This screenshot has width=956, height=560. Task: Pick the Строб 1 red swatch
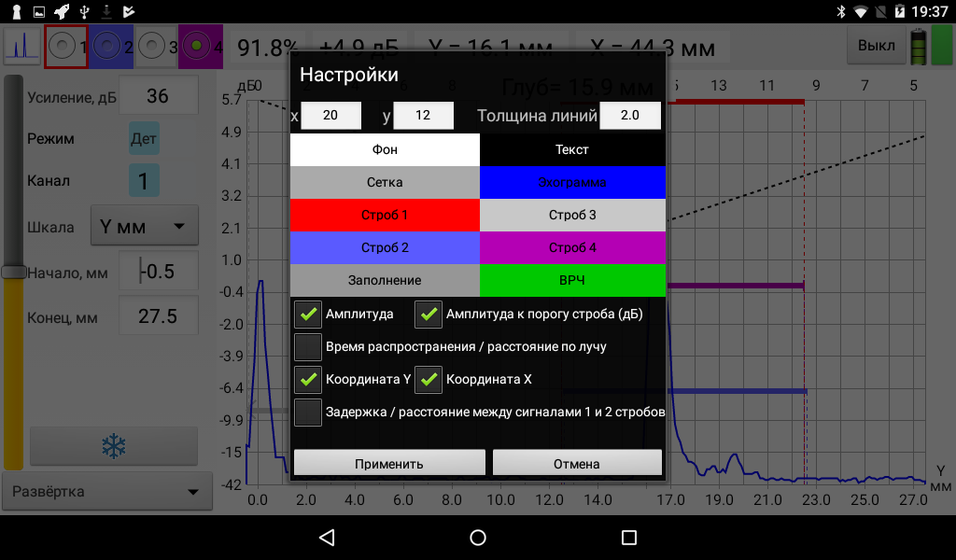click(385, 215)
